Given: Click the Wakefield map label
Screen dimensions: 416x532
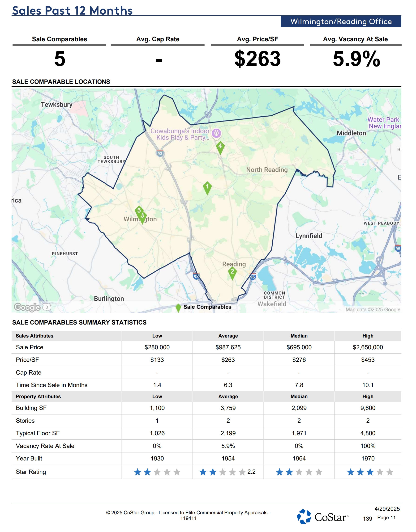Looking at the screenshot, I should click(x=272, y=304).
